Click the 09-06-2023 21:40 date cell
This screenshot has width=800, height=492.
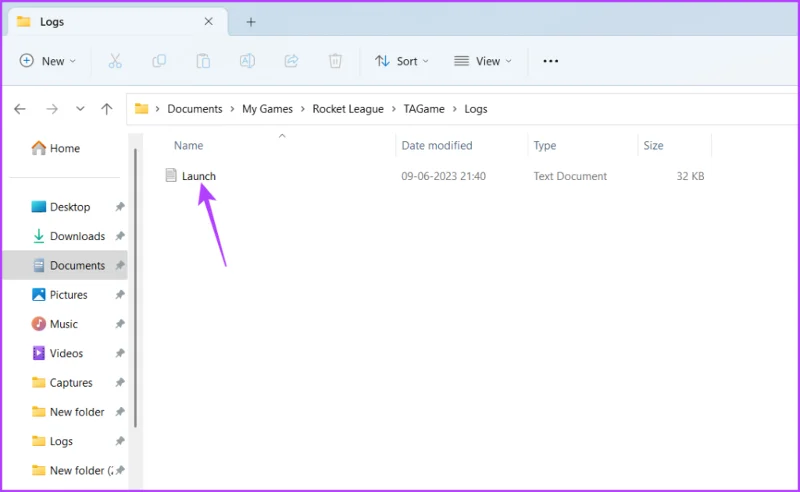coord(443,176)
